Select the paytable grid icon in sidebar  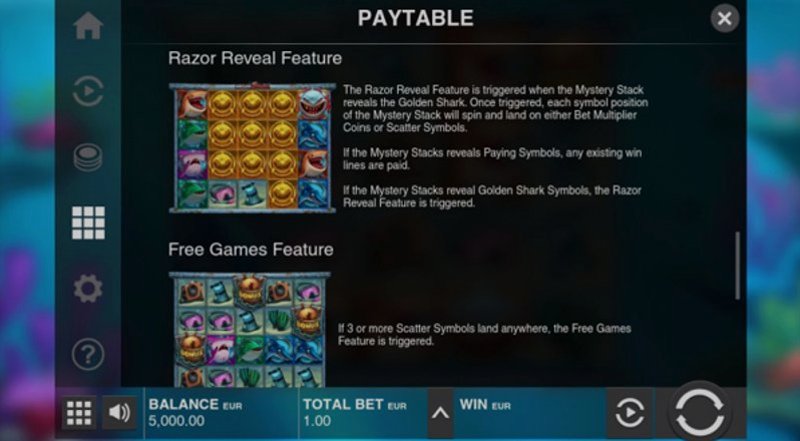click(88, 223)
